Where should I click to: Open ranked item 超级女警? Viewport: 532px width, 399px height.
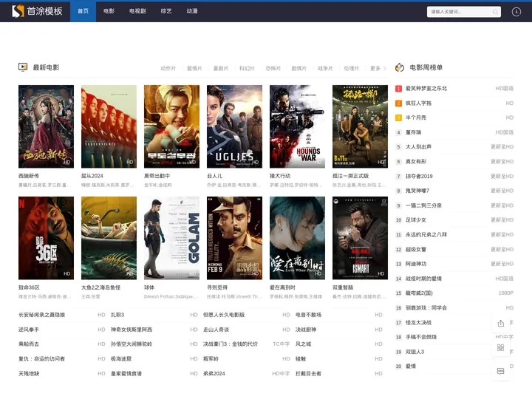click(416, 250)
